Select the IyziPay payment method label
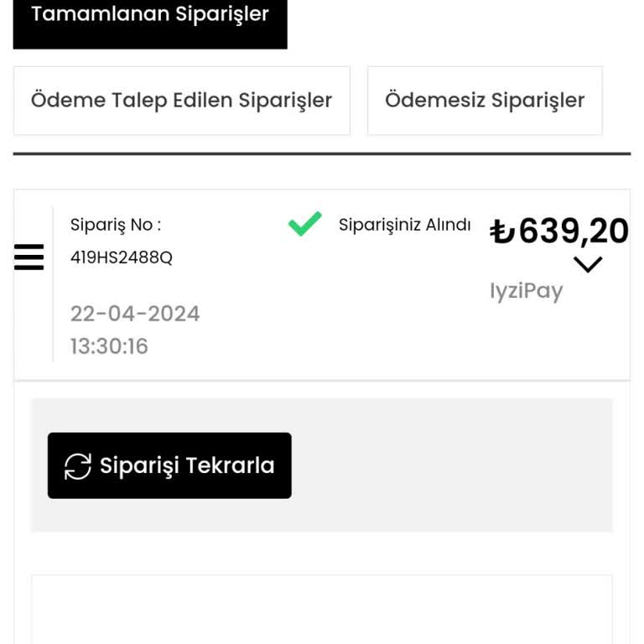This screenshot has height=644, width=644. pos(526,291)
